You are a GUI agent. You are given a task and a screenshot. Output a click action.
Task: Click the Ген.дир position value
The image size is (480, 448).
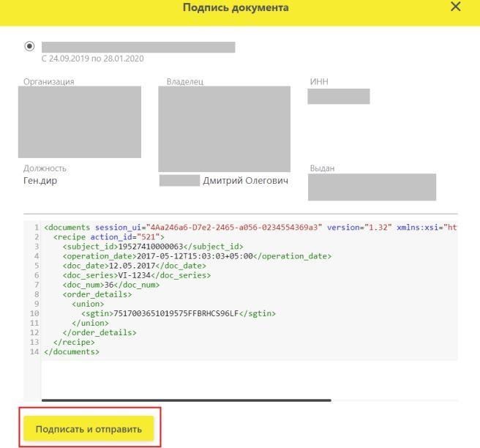[x=40, y=181]
